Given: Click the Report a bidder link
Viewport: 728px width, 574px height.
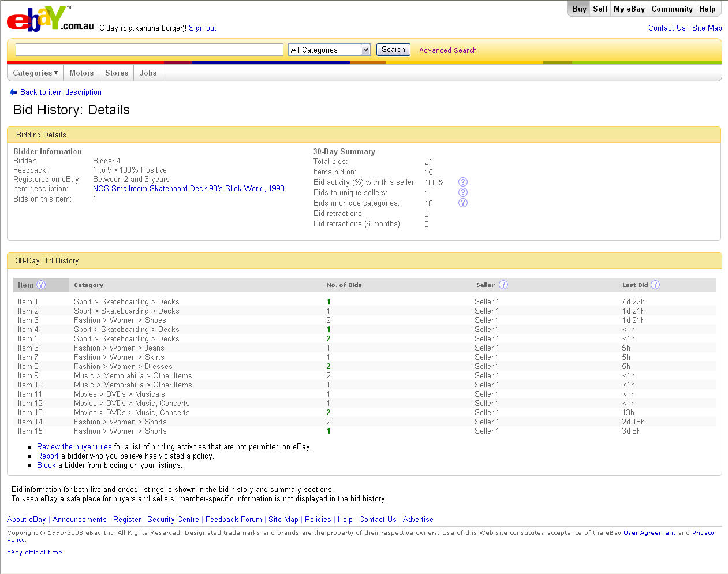Looking at the screenshot, I should pos(48,456).
